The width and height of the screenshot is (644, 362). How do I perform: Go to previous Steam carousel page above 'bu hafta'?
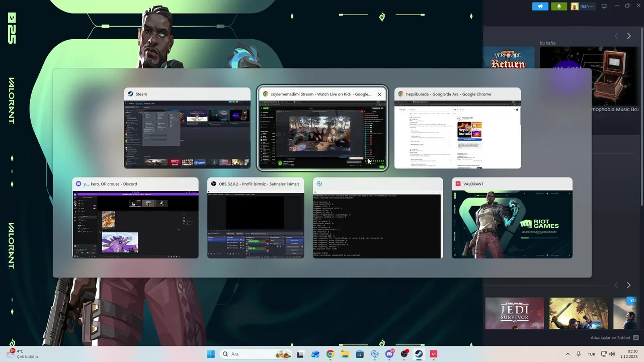click(x=617, y=36)
